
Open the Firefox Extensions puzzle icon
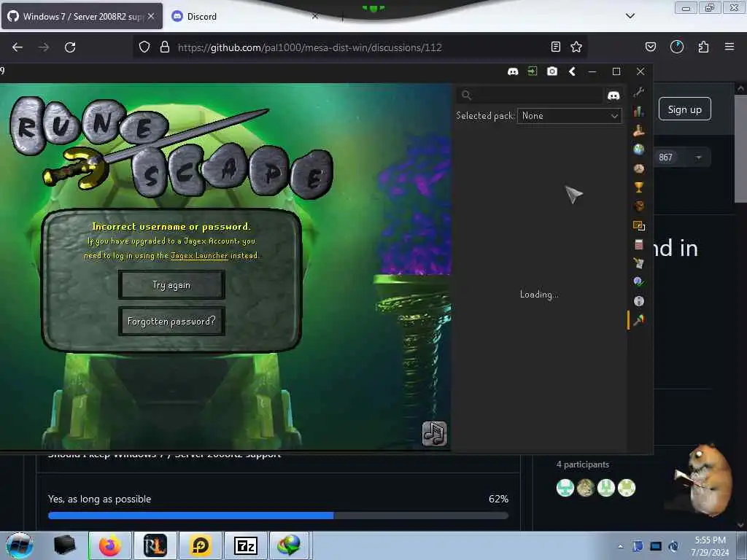pyautogui.click(x=703, y=47)
